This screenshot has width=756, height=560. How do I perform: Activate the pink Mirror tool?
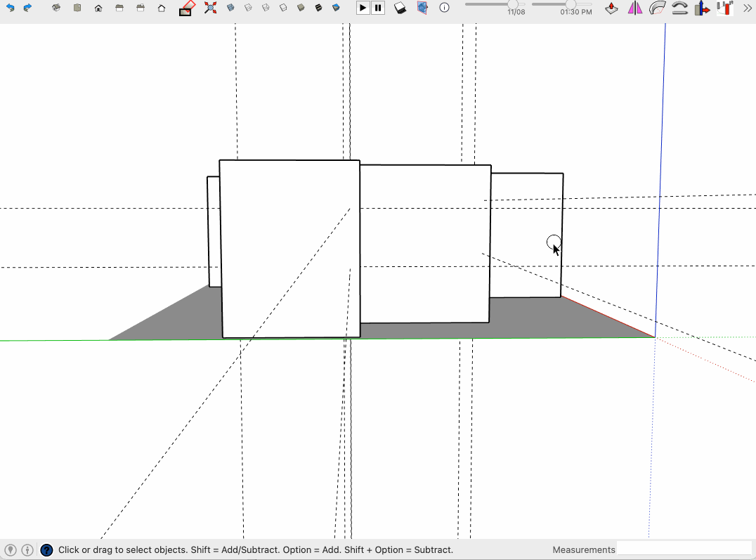(x=635, y=8)
